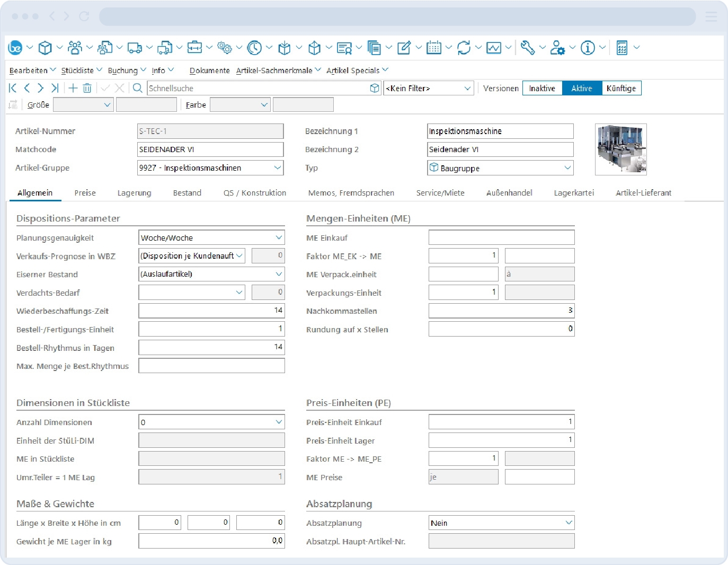This screenshot has height=565, width=728.
Task: Open the clock icon module in the toolbar
Action: 254,48
